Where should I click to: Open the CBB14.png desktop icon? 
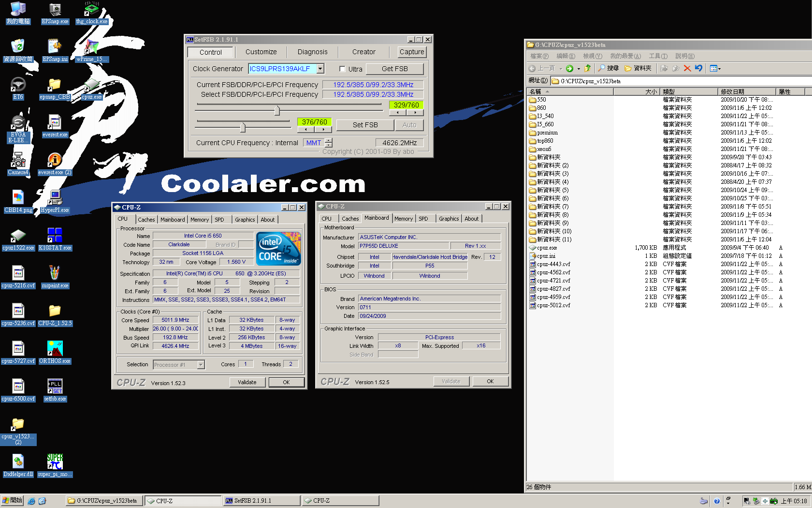pyautogui.click(x=18, y=202)
